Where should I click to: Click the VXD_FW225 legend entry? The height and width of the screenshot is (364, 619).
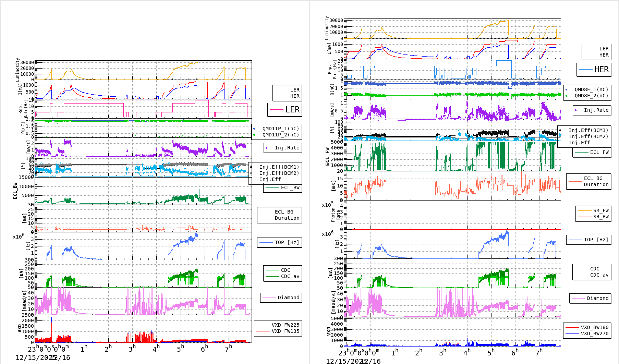coord(285,325)
